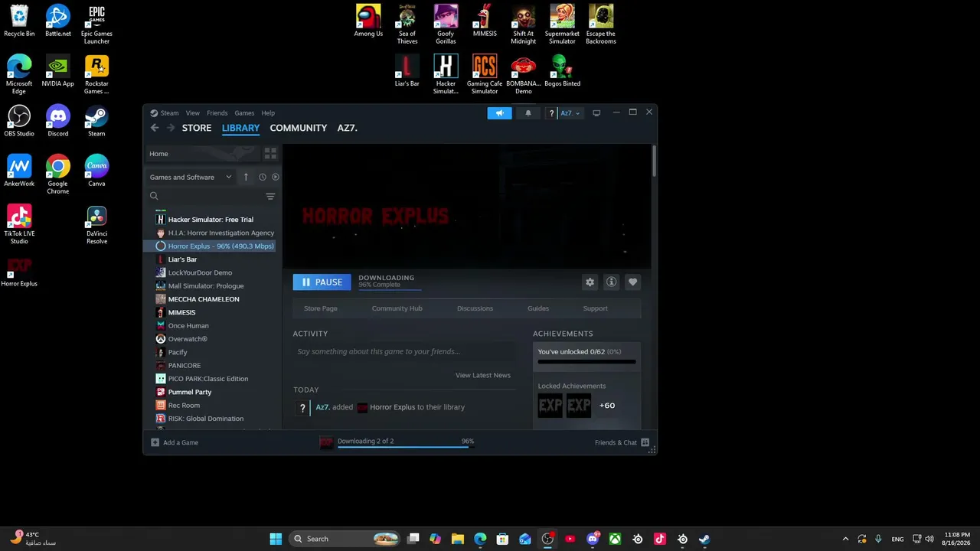Image resolution: width=980 pixels, height=551 pixels.
Task: Open the AZ7. profile tab
Action: pyautogui.click(x=348, y=128)
